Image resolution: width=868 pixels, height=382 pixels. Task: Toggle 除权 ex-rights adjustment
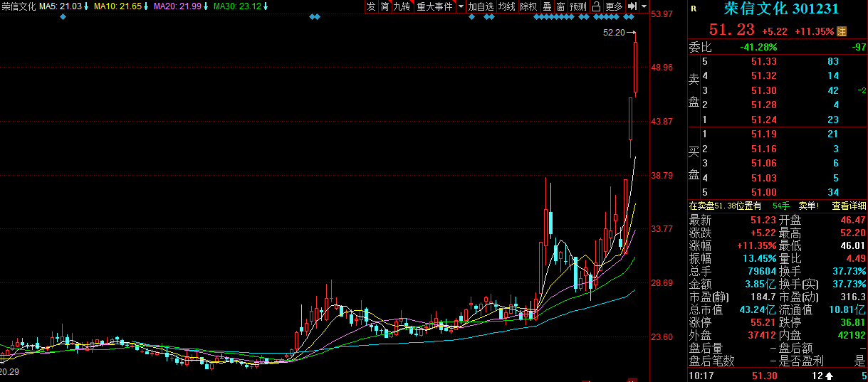(x=528, y=6)
